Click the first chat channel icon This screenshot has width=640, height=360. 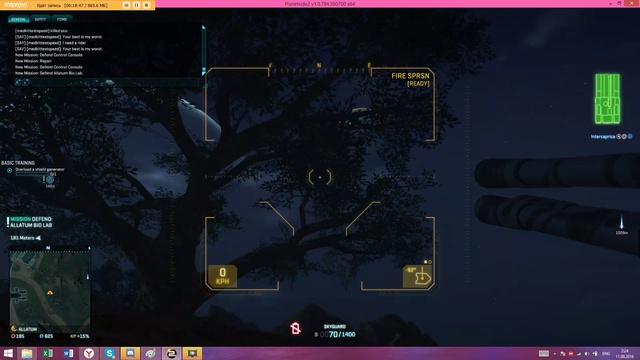click(18, 82)
